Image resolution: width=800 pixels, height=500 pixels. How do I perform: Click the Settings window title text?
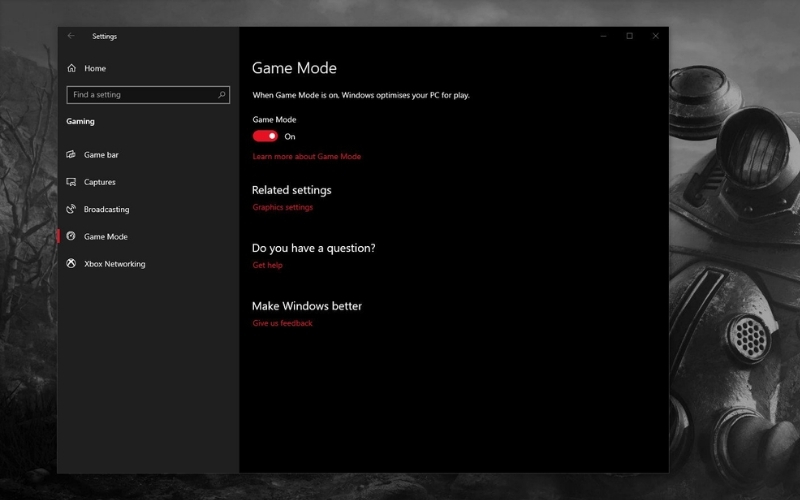coord(105,36)
